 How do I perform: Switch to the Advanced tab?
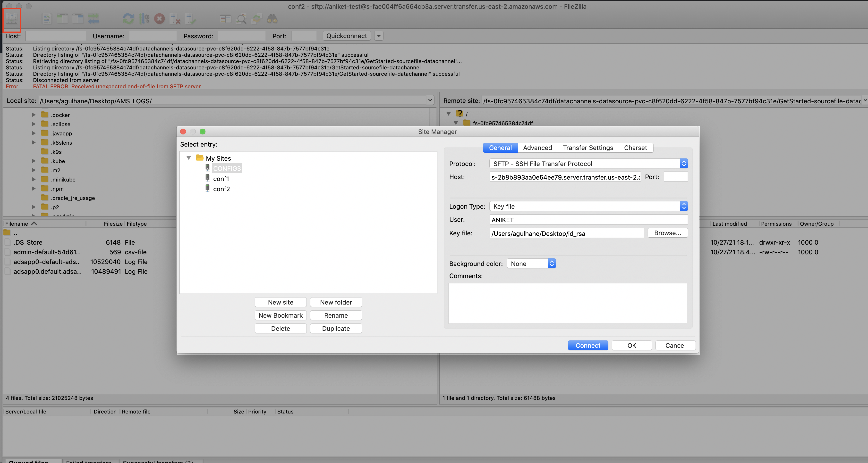tap(537, 148)
